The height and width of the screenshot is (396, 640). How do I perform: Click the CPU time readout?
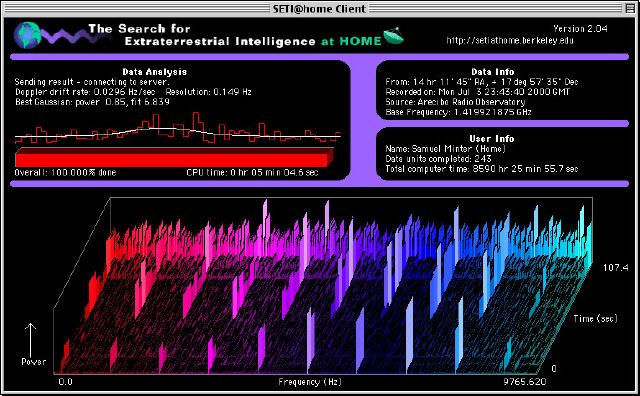tap(252, 172)
